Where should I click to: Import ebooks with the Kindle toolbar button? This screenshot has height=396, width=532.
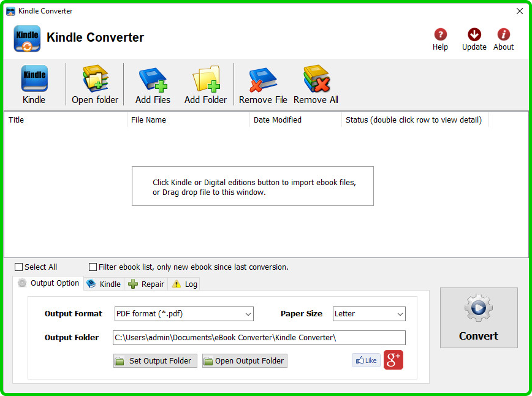point(34,84)
